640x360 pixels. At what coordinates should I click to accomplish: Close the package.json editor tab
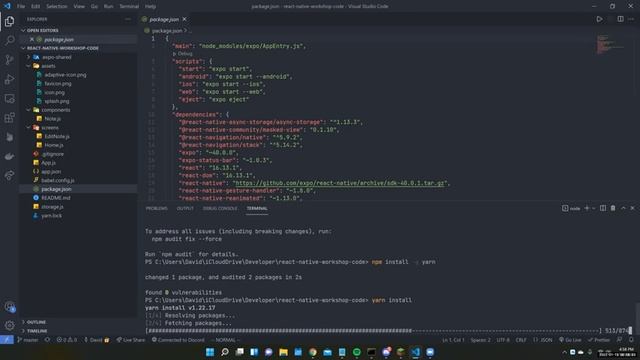click(x=184, y=19)
